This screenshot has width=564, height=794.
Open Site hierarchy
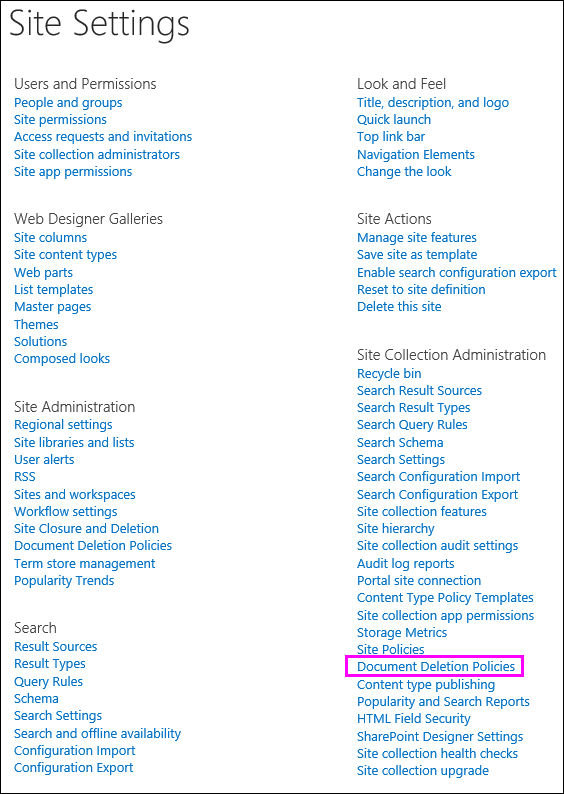pyautogui.click(x=395, y=529)
